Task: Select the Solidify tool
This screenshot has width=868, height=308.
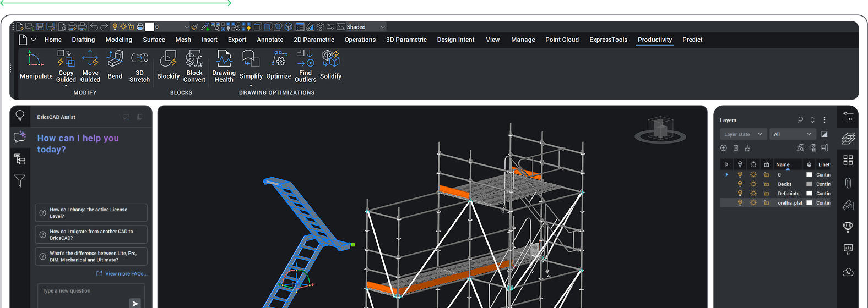Action: 330,65
